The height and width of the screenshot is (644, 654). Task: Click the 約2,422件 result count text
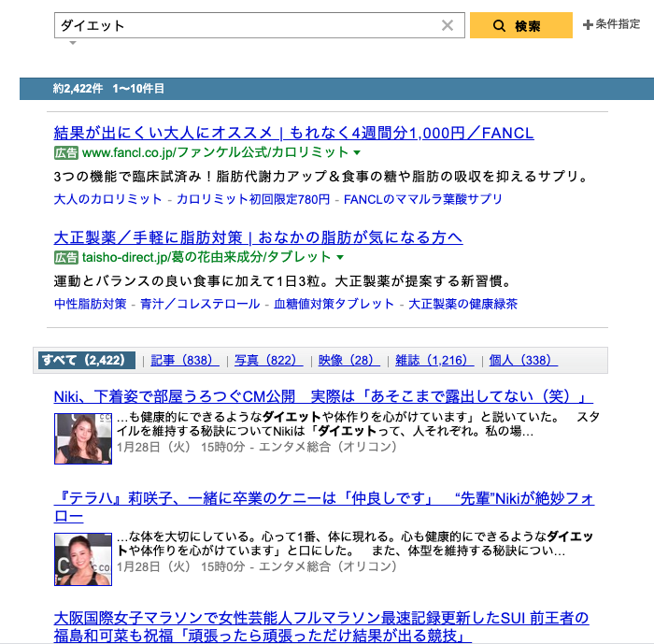point(78,89)
